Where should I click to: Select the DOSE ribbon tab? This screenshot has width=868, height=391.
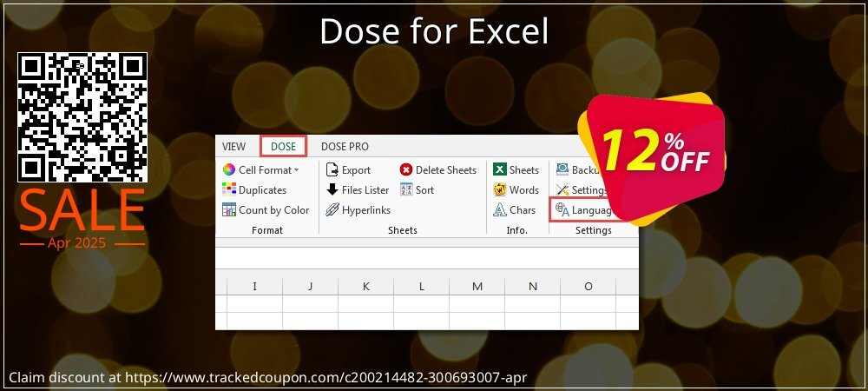point(284,146)
